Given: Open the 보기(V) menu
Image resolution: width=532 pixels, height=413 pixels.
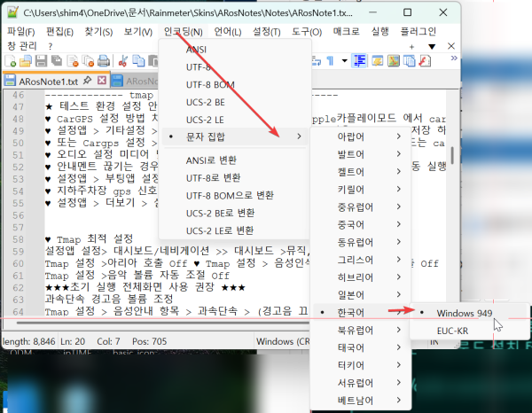Looking at the screenshot, I should (137, 32).
